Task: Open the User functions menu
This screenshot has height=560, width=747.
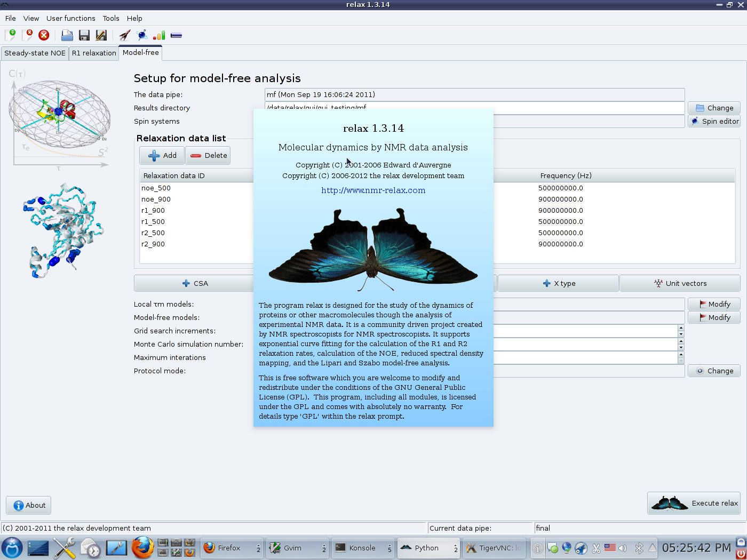Action: [x=70, y=18]
